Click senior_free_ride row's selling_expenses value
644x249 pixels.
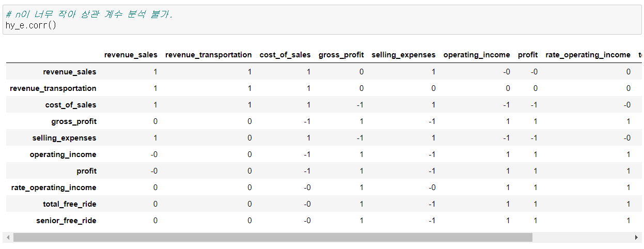point(432,221)
